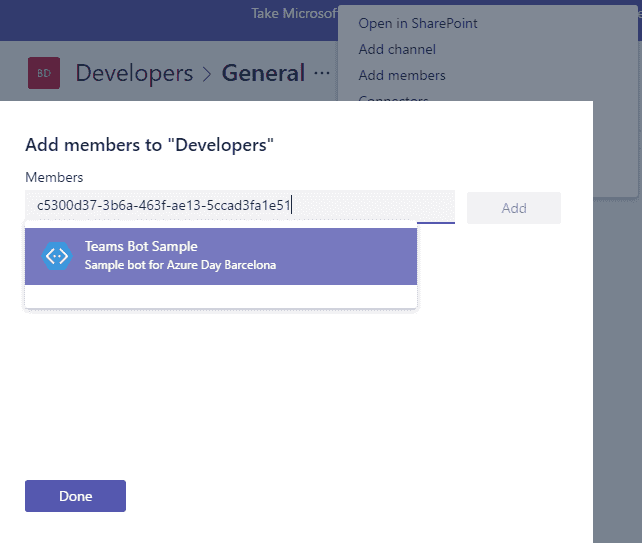
Task: Click the partially hidden Connectors menu entry
Action: (393, 98)
